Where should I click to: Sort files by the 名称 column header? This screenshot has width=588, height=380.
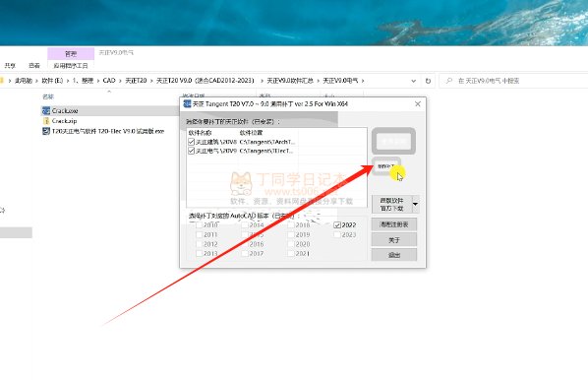[x=48, y=96]
